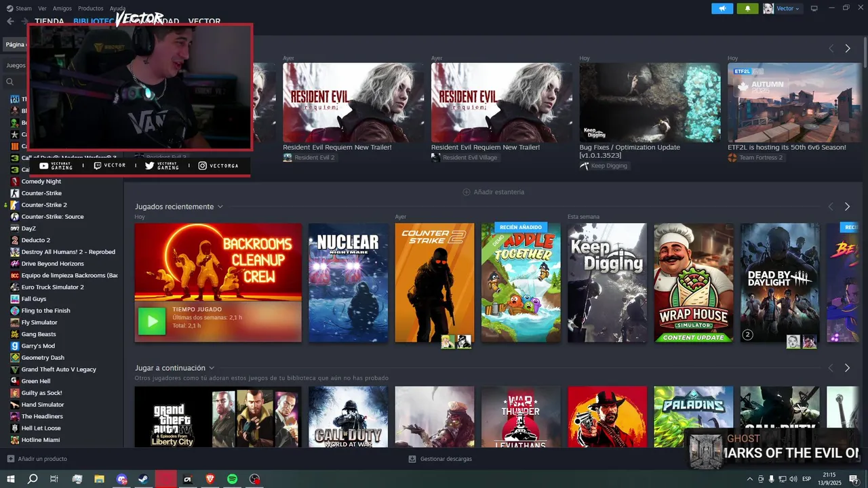This screenshot has width=868, height=488.
Task: Open File Explorer from taskbar
Action: tap(99, 479)
